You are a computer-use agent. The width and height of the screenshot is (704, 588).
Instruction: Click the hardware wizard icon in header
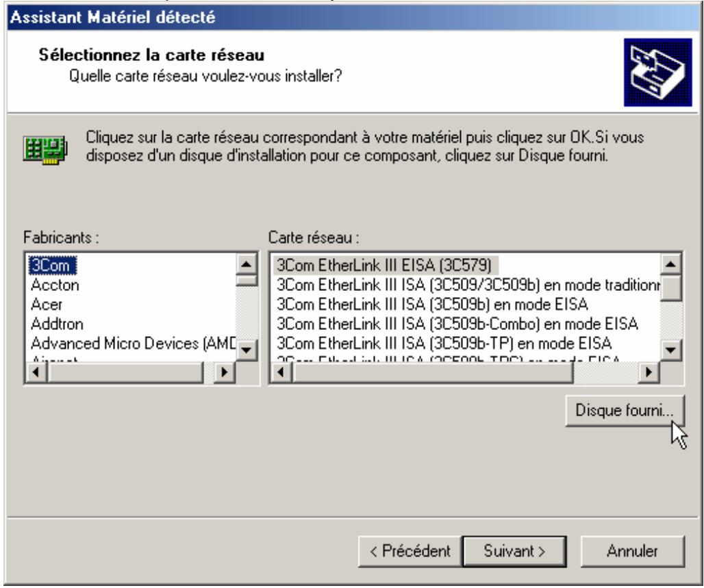pyautogui.click(x=657, y=73)
